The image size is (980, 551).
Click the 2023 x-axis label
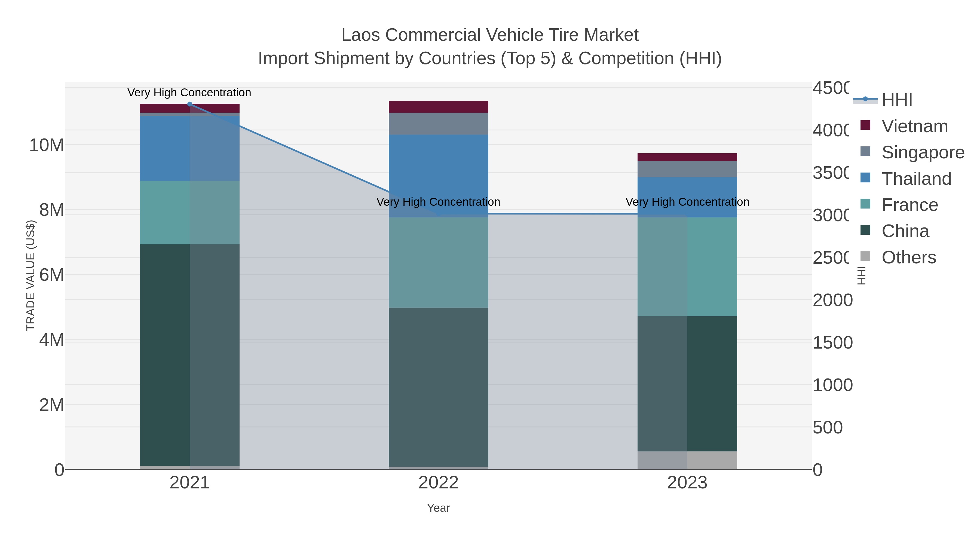tap(687, 483)
